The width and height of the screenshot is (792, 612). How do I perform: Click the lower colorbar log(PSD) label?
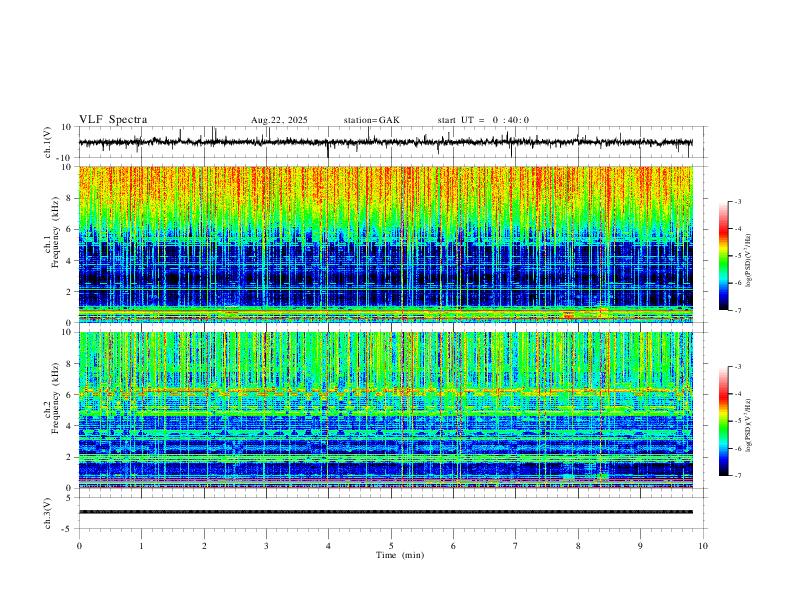click(749, 426)
